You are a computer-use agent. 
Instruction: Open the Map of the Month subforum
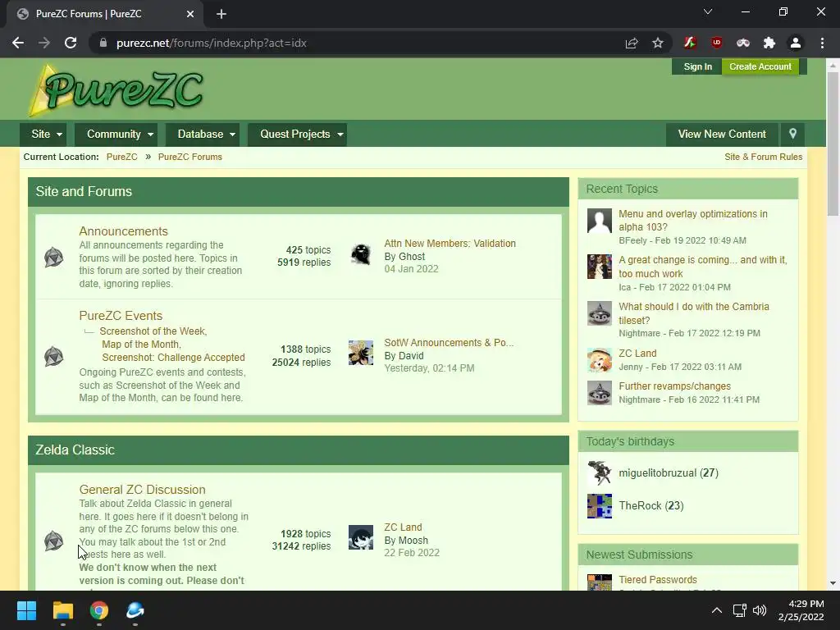point(141,344)
